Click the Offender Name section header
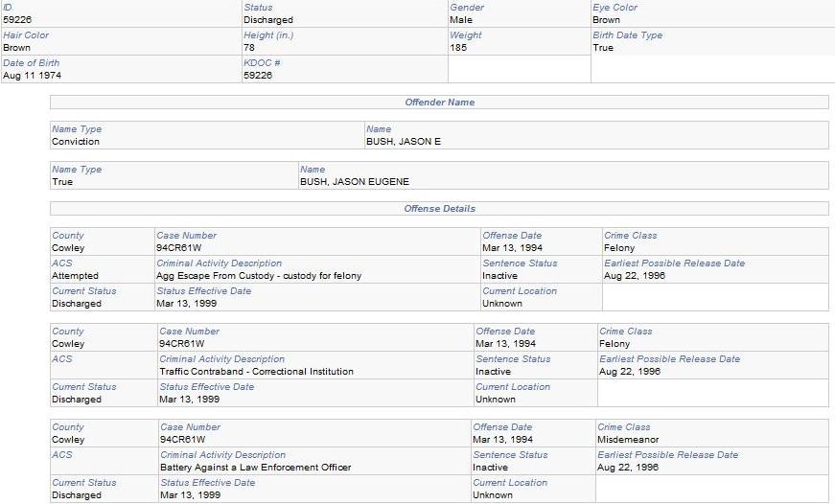This screenshot has height=504, width=835. (439, 102)
